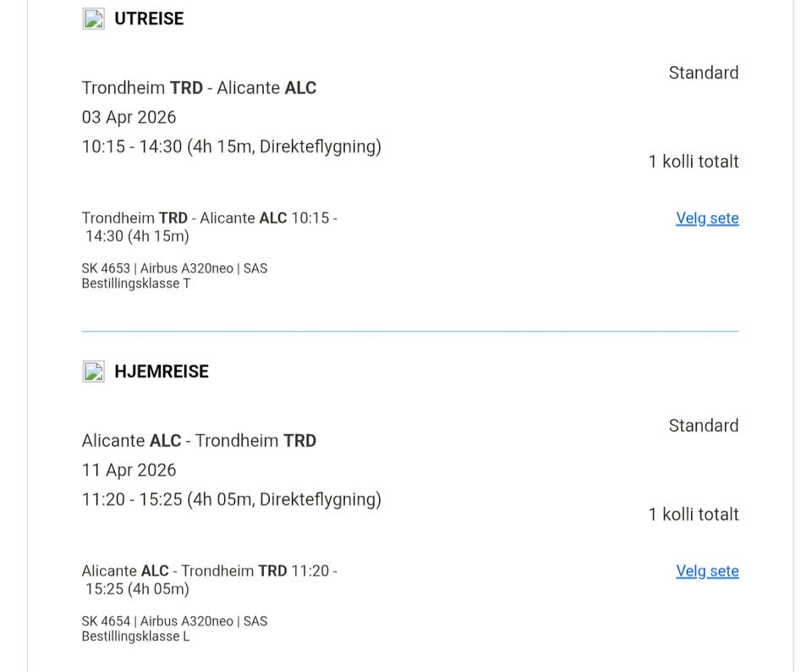Click Velg sete for the Alicante–Trondheim flight
The height and width of the screenshot is (672, 812).
click(707, 571)
